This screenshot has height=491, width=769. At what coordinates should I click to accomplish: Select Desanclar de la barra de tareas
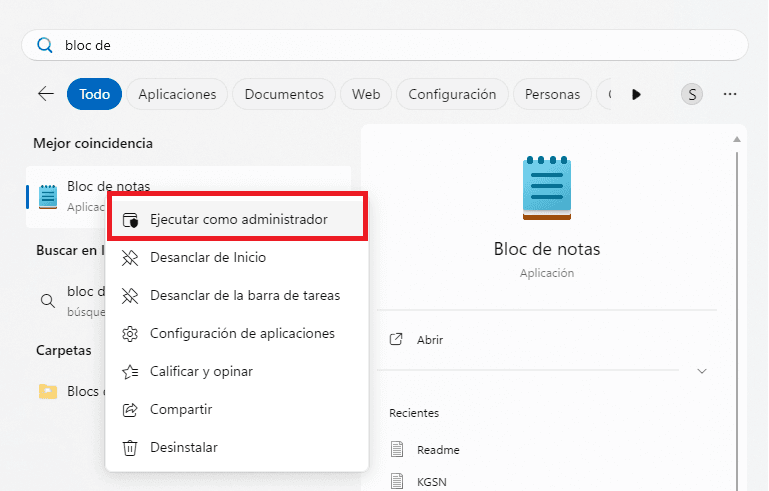244,295
